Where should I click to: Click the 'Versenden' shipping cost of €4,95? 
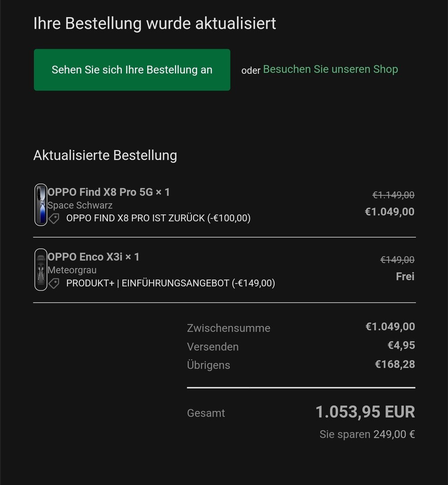click(401, 345)
